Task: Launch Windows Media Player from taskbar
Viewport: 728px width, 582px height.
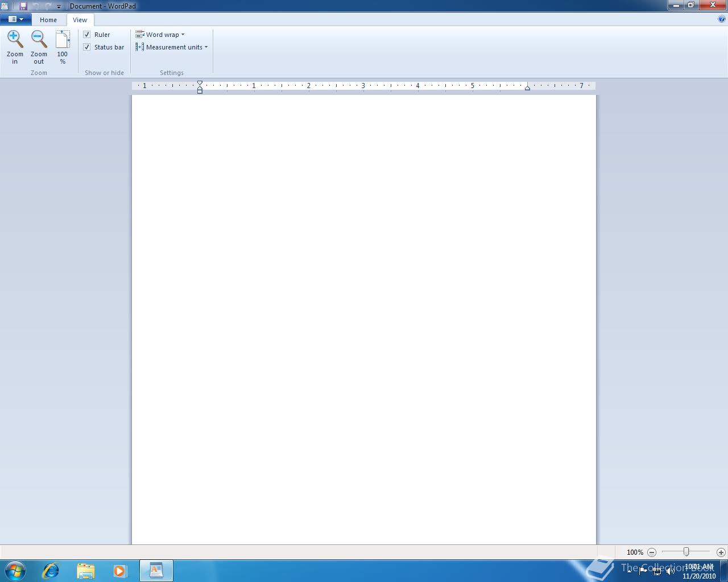Action: (120, 571)
